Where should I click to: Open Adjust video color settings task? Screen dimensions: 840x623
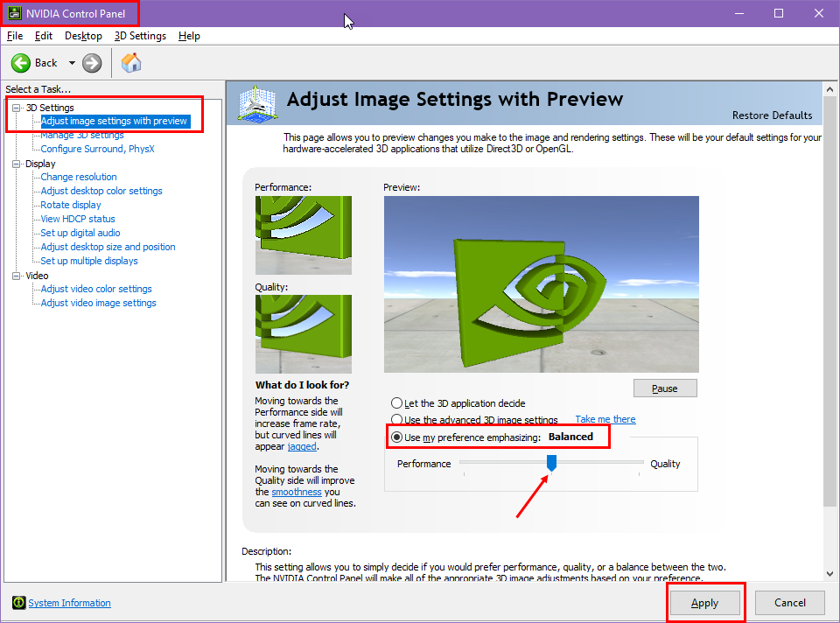[x=96, y=289]
